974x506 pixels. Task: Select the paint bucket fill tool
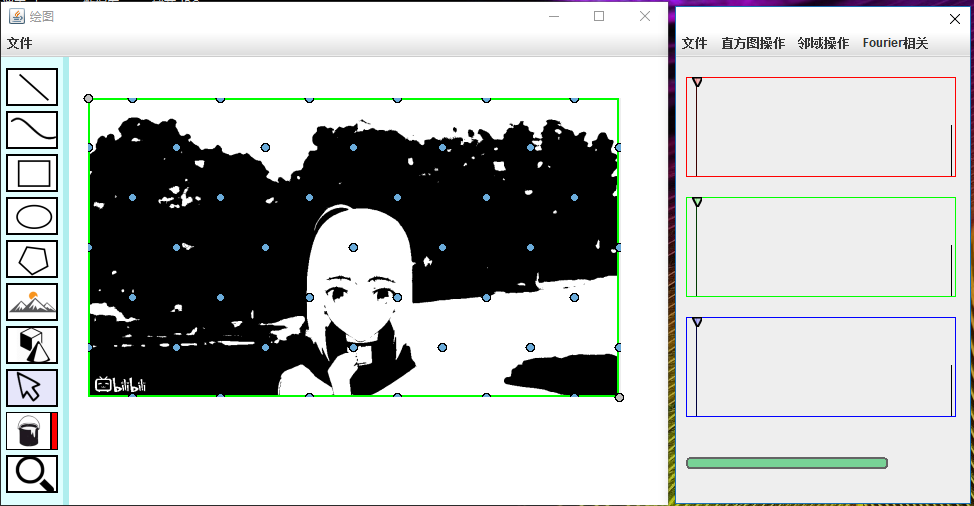tap(29, 431)
